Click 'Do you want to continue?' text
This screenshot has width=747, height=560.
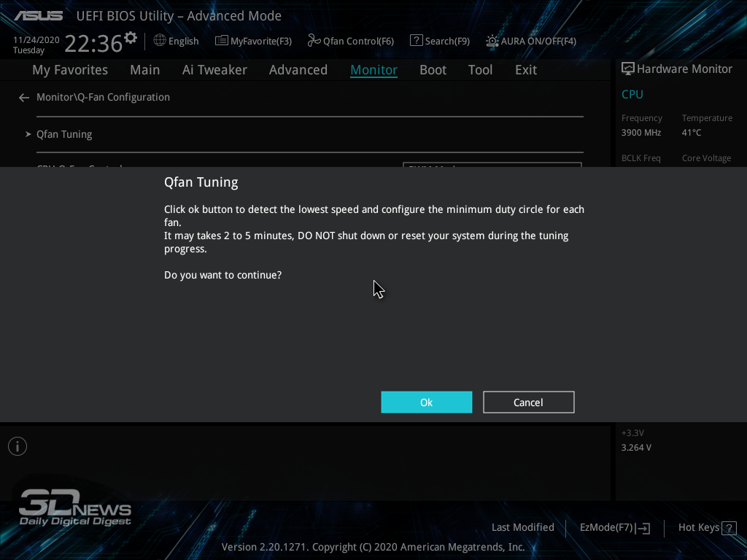point(223,275)
